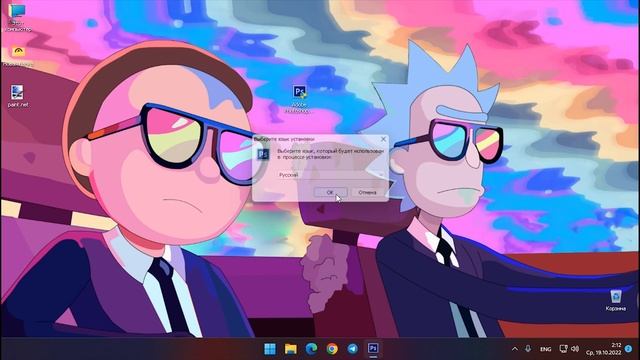Image resolution: width=640 pixels, height=360 pixels.
Task: Launch Microsoft Edge from the taskbar
Action: 311,349
